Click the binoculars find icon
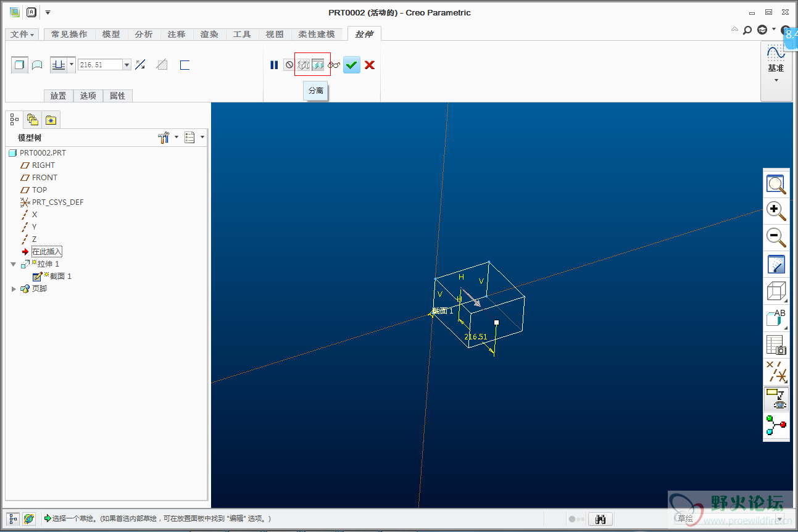The image size is (798, 532). pos(599,519)
